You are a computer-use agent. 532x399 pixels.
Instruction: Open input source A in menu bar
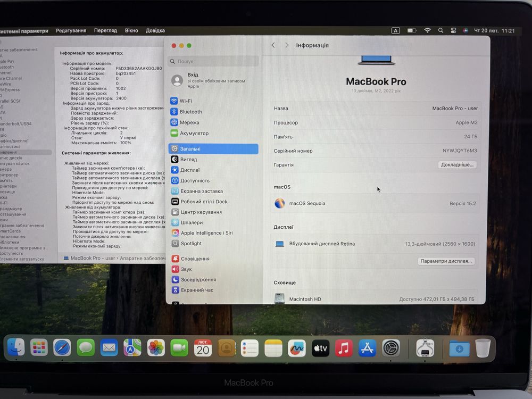pos(396,30)
